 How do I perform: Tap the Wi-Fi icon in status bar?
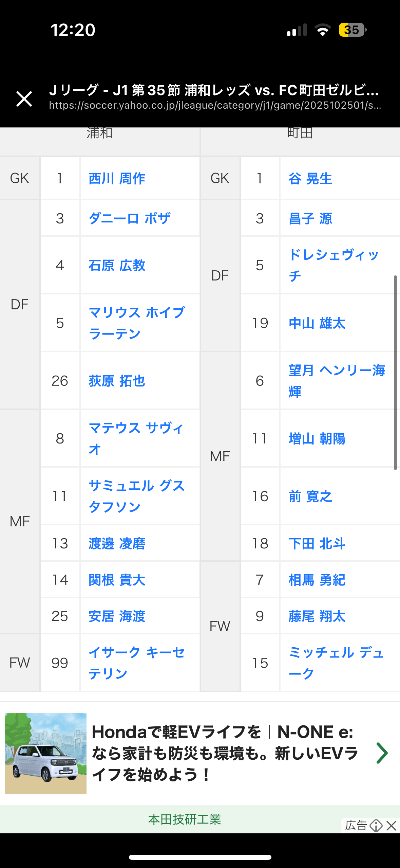pos(323,30)
